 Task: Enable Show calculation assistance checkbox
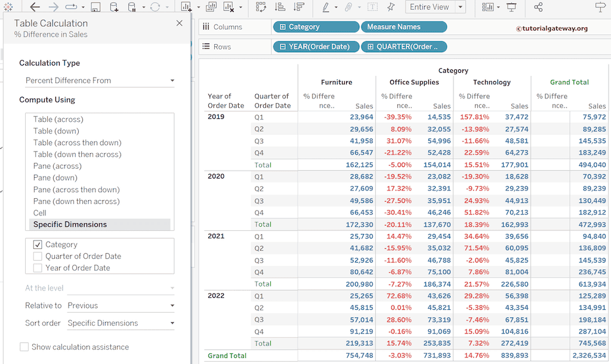click(x=24, y=347)
